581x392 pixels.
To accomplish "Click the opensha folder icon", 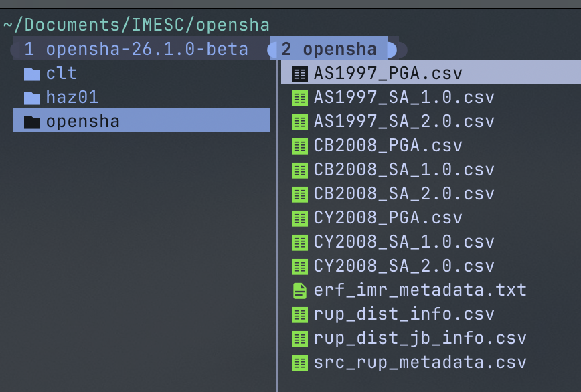I will pos(32,122).
